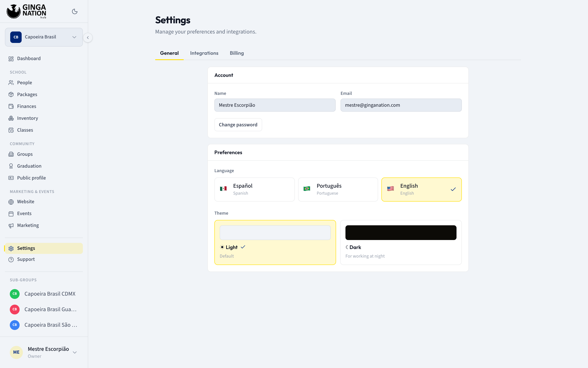588x368 pixels.
Task: Click the Mexican flag icon
Action: [x=223, y=189]
